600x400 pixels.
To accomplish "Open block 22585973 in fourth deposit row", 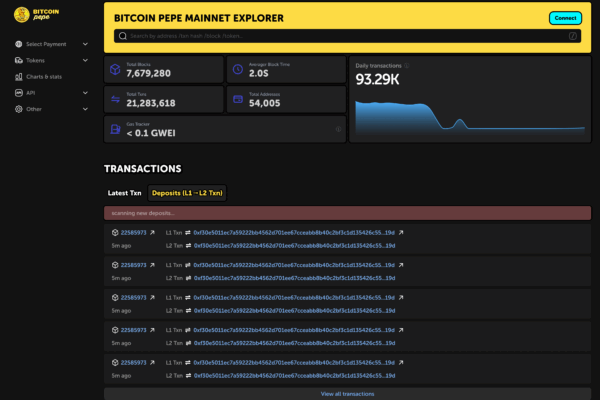I will [x=134, y=330].
